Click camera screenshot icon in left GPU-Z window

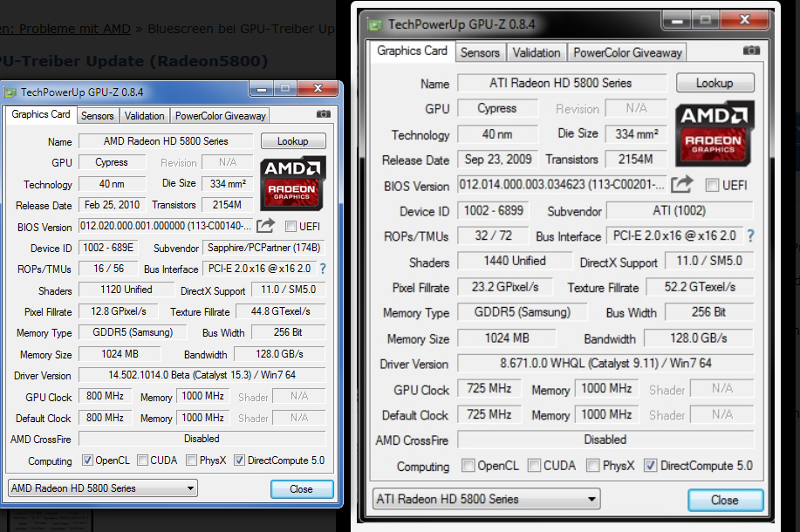point(324,114)
